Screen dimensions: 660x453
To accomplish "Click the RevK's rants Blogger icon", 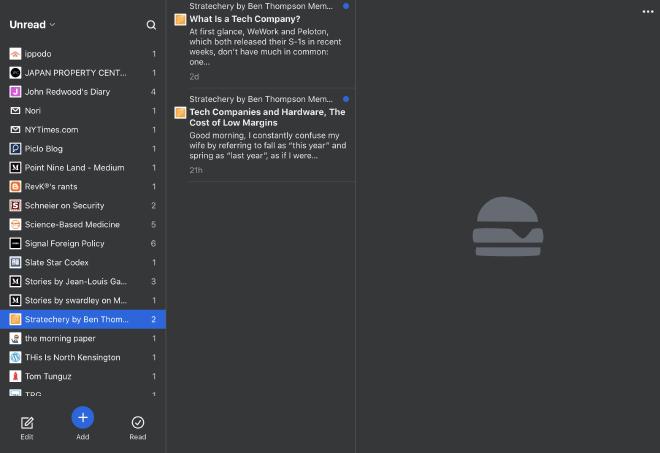I will coord(15,187).
